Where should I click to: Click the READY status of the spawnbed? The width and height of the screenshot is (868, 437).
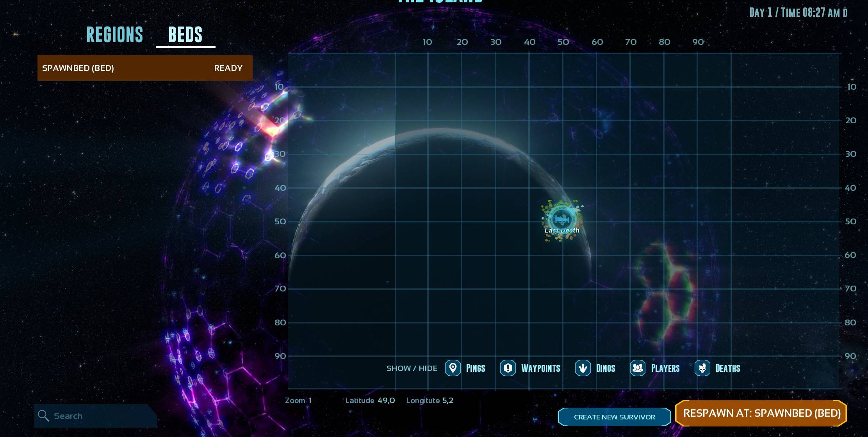click(x=228, y=68)
